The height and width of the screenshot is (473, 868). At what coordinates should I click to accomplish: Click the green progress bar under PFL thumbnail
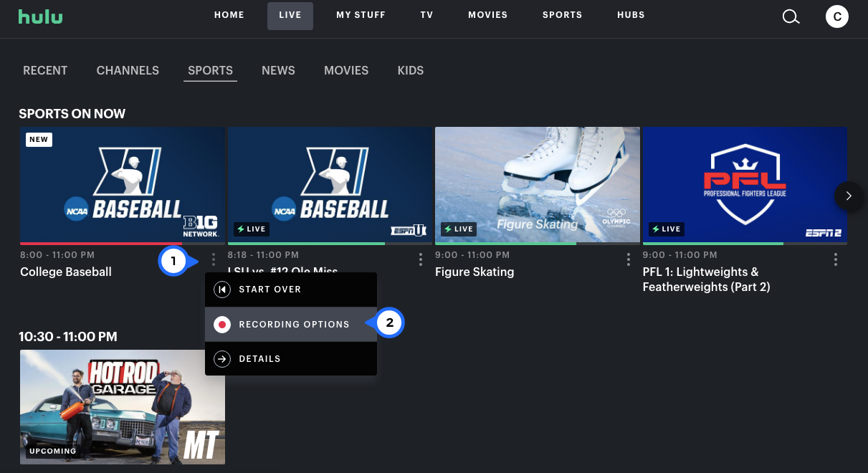pos(713,244)
